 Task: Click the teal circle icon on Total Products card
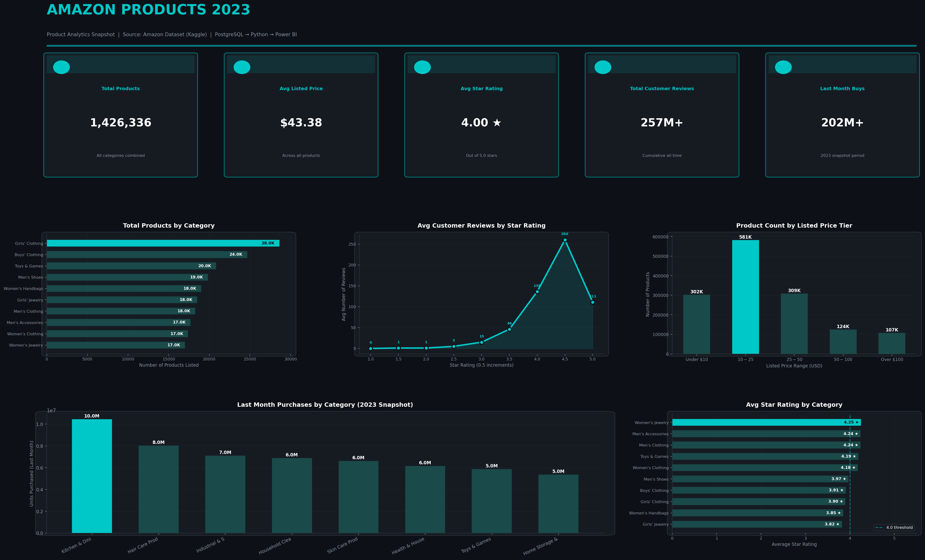[62, 67]
